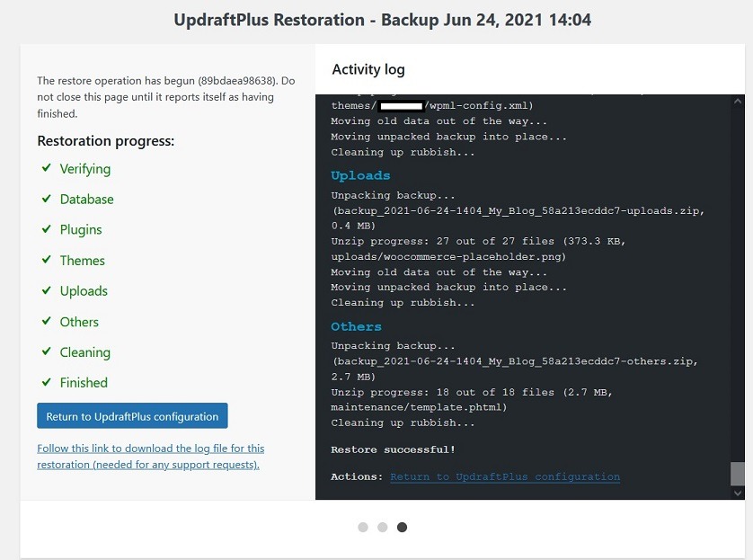Click scroll down arrow in activity log
The height and width of the screenshot is (560, 753).
tap(738, 493)
